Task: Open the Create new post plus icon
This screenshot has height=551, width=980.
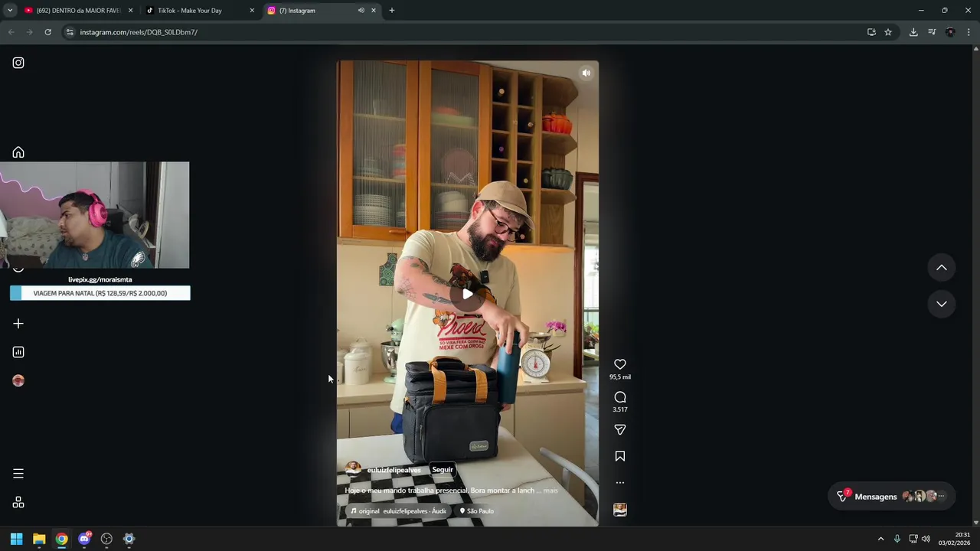Action: point(18,324)
